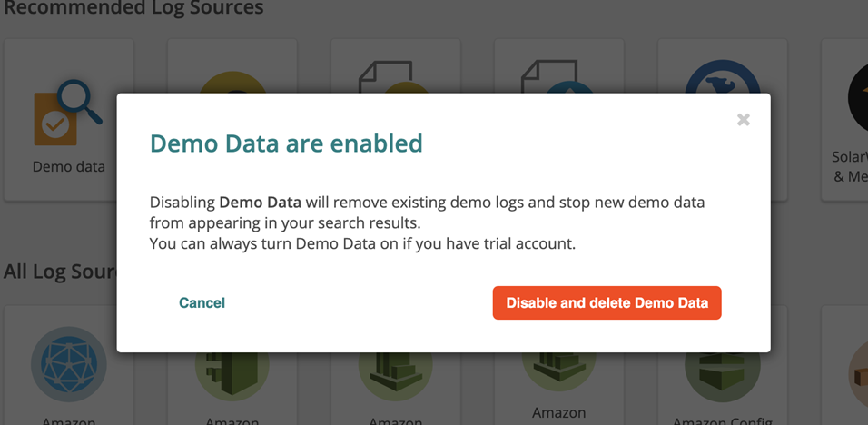The width and height of the screenshot is (868, 425).
Task: Click the Recommended Log Sources heading
Action: (x=133, y=9)
